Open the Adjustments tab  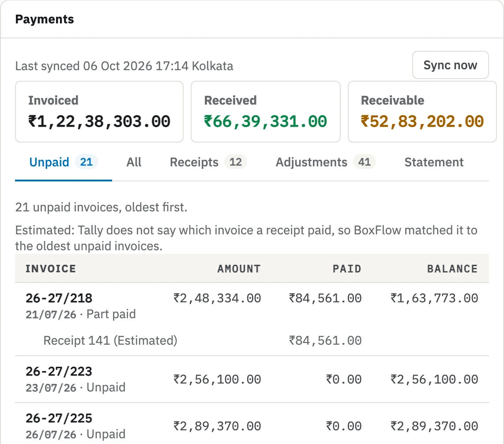(x=326, y=162)
